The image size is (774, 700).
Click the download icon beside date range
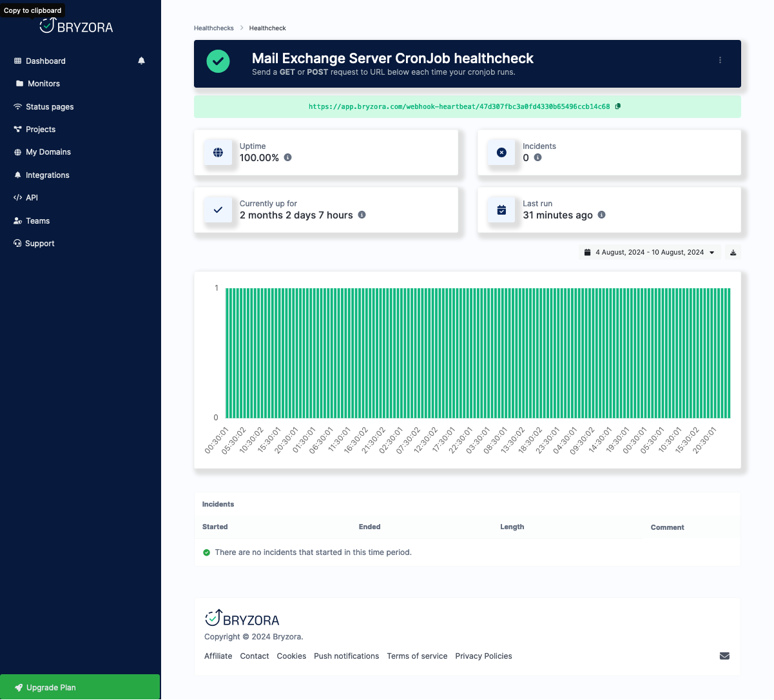click(733, 253)
